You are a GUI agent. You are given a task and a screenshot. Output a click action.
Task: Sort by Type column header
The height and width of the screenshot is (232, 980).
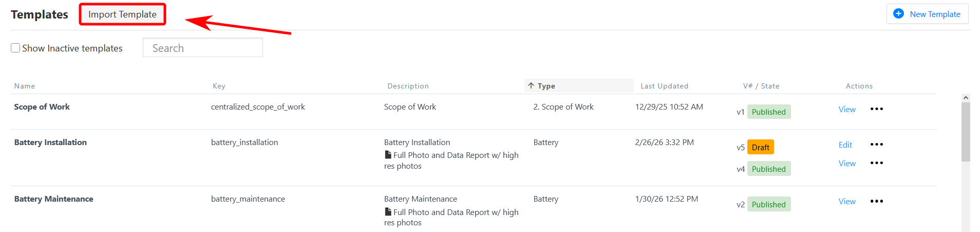[546, 86]
